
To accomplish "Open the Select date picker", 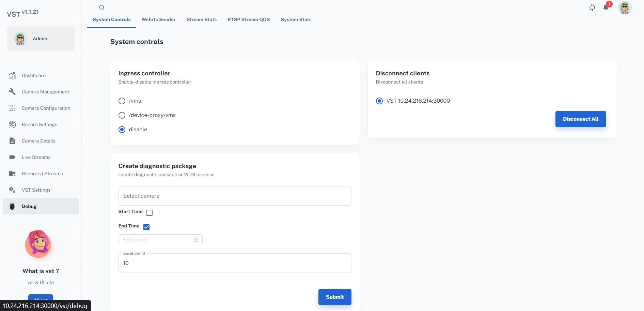I will click(160, 240).
